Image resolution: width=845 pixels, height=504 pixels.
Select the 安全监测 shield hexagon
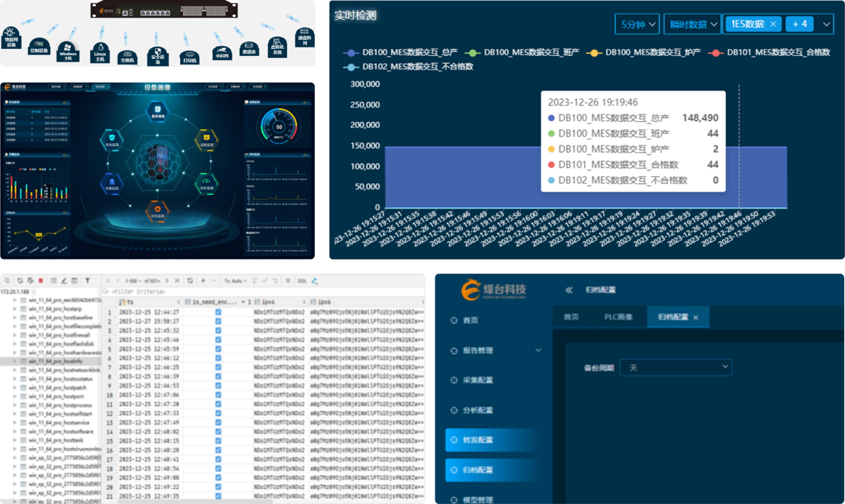point(113,139)
